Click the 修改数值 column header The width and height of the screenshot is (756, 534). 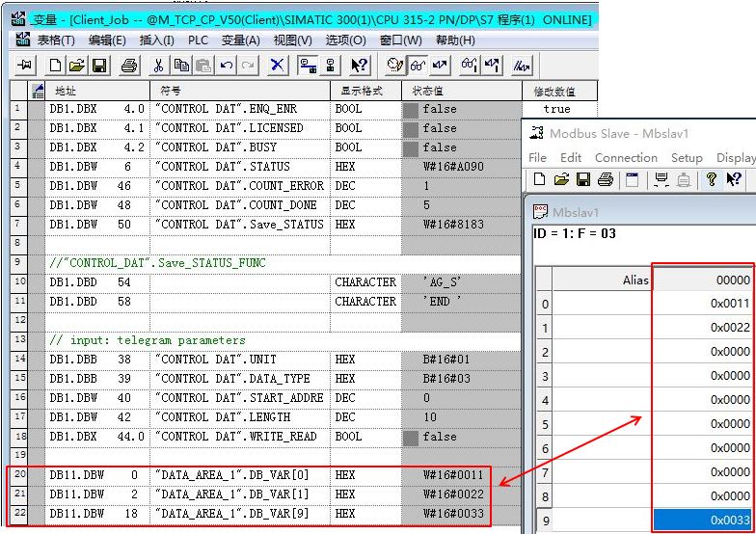coord(559,91)
